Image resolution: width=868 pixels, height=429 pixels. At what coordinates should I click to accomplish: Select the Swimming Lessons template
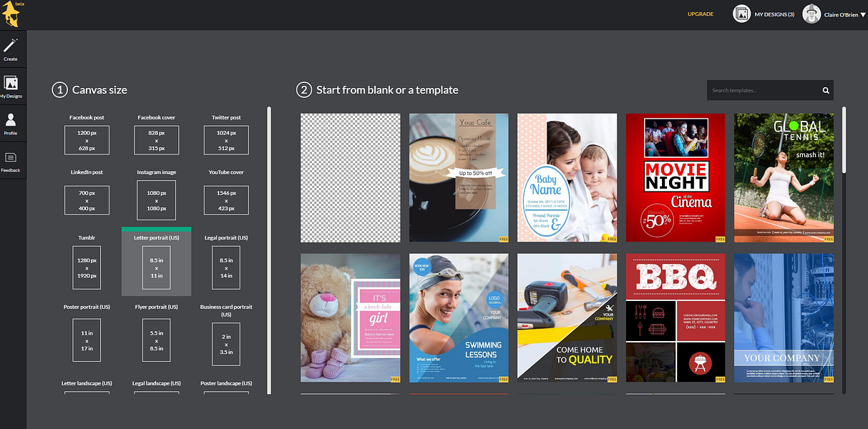point(458,317)
